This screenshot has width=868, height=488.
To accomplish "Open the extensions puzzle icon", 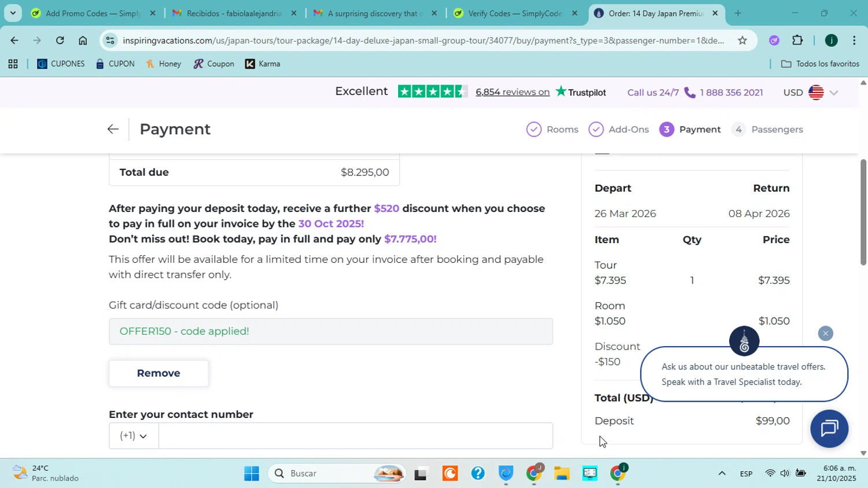I will point(797,41).
